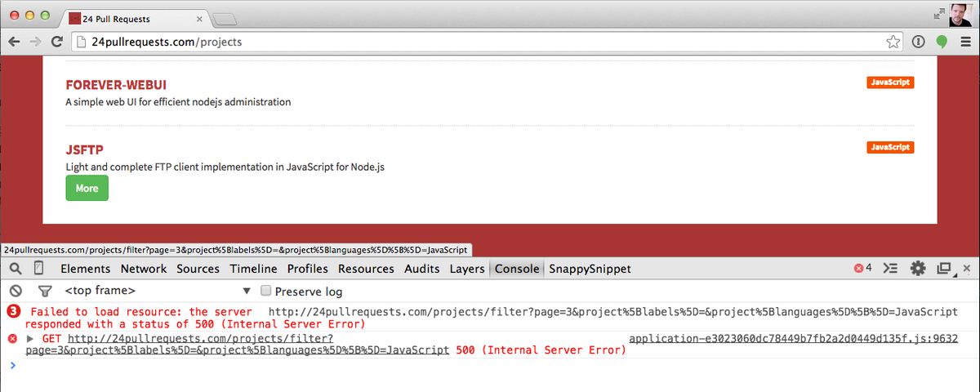Expand the GET request error entry
The image size is (980, 392).
click(x=30, y=338)
